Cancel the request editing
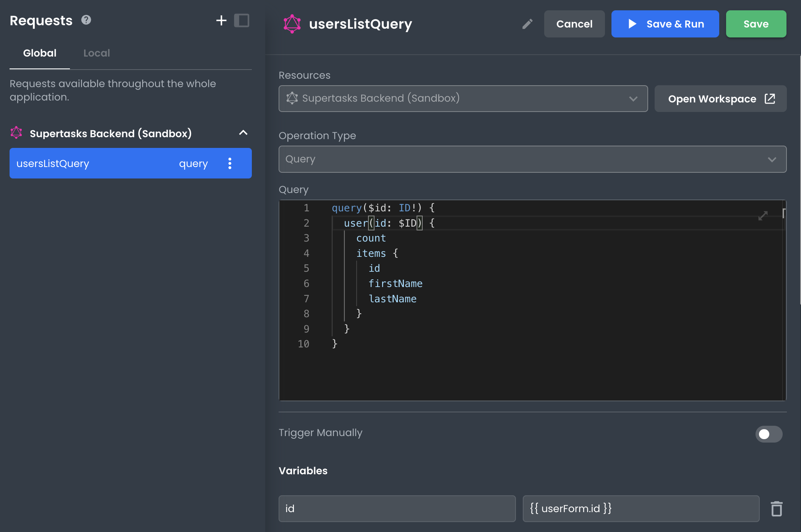Image resolution: width=801 pixels, height=532 pixels. pos(574,24)
